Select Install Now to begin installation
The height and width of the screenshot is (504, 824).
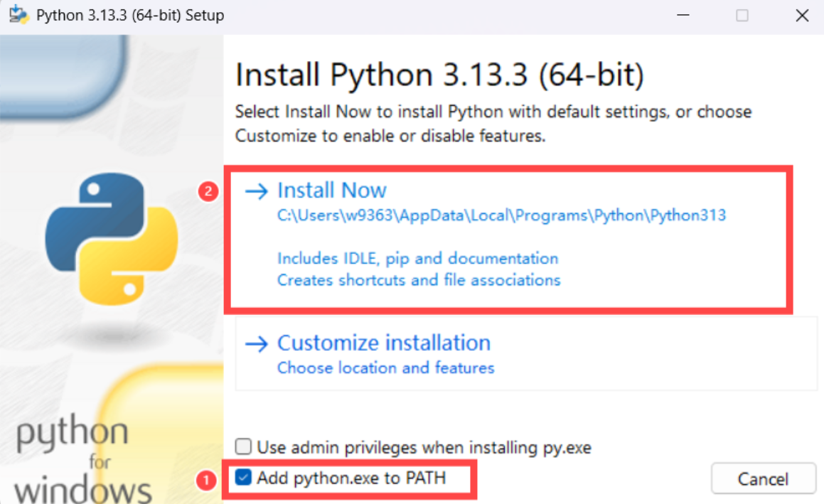click(331, 190)
